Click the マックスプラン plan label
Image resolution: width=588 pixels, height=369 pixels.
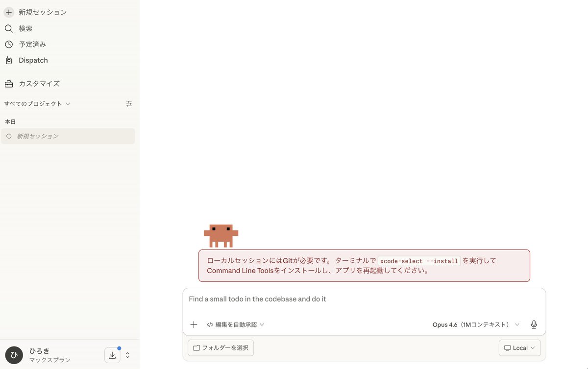click(x=49, y=360)
